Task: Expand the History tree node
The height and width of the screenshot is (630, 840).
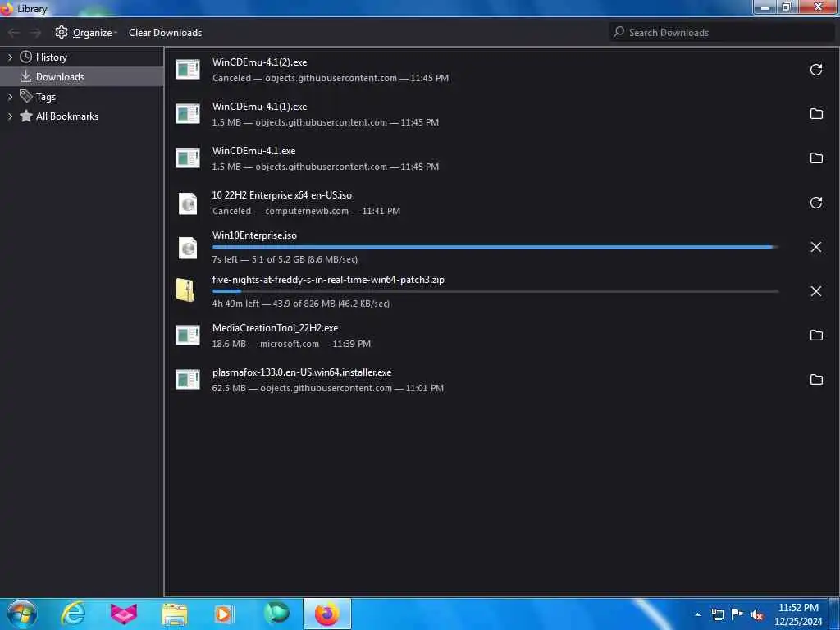Action: [x=10, y=57]
